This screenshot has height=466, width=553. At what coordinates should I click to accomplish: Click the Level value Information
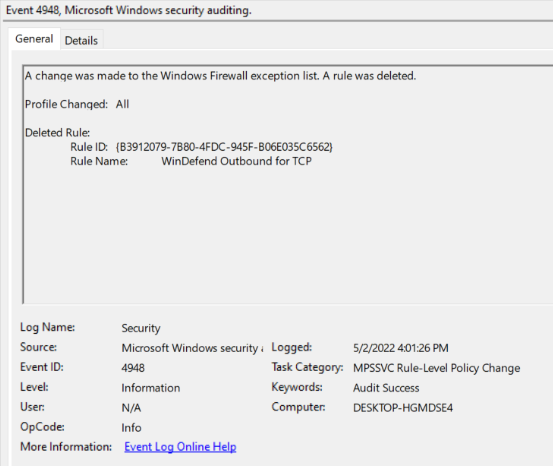[151, 388]
